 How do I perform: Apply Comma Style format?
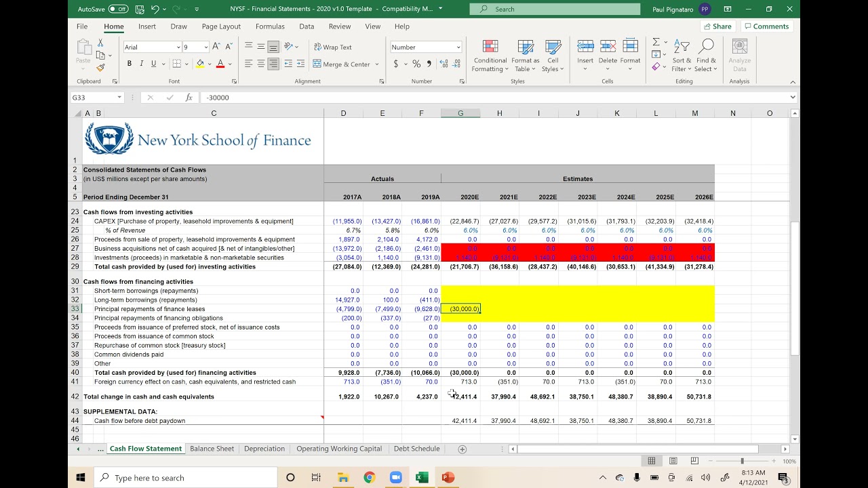(429, 64)
